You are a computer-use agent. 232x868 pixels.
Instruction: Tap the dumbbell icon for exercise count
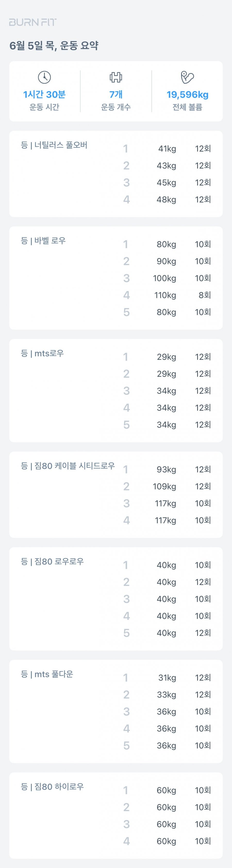tap(116, 78)
